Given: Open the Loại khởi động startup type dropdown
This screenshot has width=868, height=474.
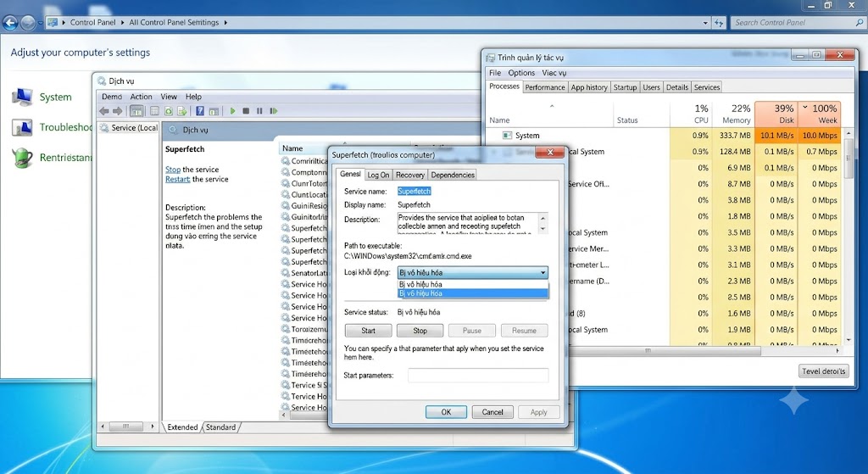Looking at the screenshot, I should [x=473, y=272].
